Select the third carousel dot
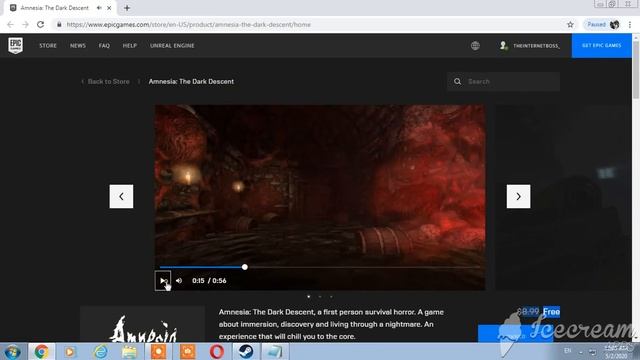The height and width of the screenshot is (360, 640). (331, 297)
